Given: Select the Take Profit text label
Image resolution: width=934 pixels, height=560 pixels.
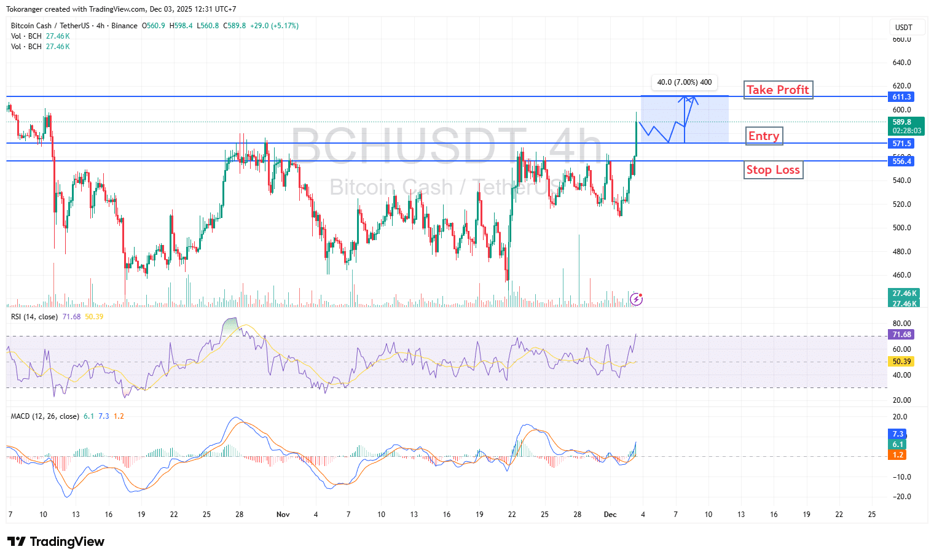Looking at the screenshot, I should point(777,90).
